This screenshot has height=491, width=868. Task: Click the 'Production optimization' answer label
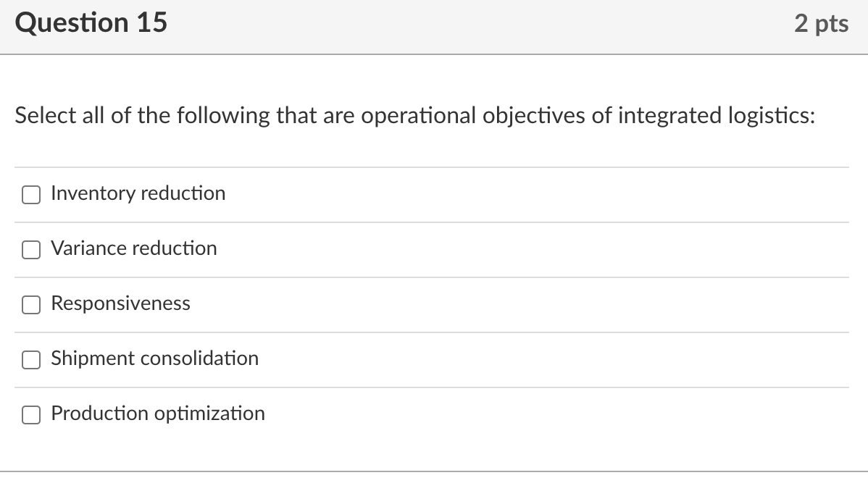tap(158, 414)
